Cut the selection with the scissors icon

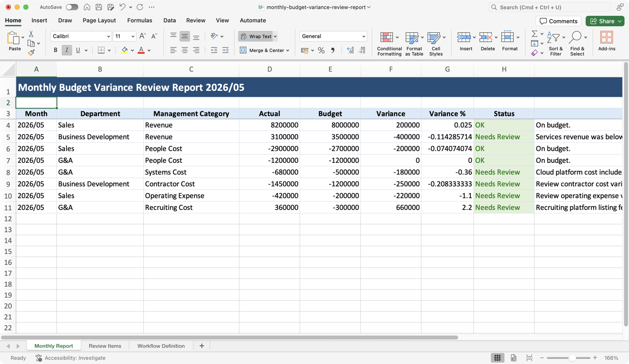(x=31, y=34)
